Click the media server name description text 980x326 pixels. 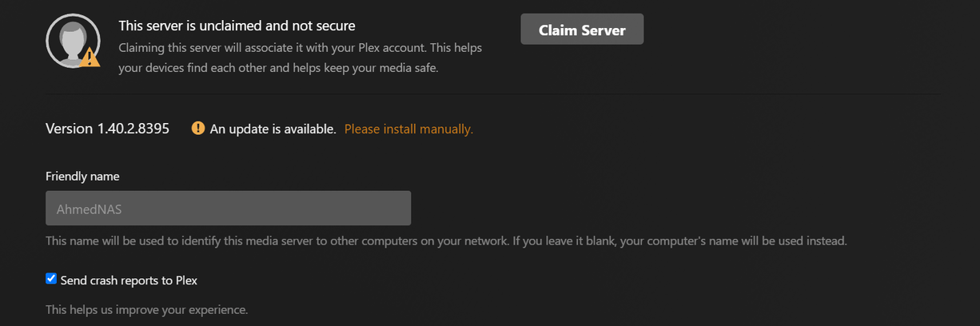(445, 241)
